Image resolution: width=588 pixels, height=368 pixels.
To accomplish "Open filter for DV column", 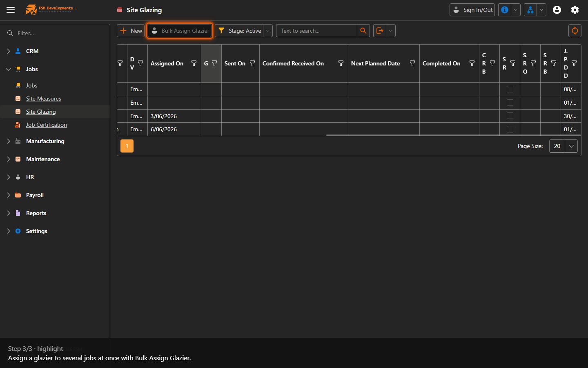I will click(x=140, y=63).
